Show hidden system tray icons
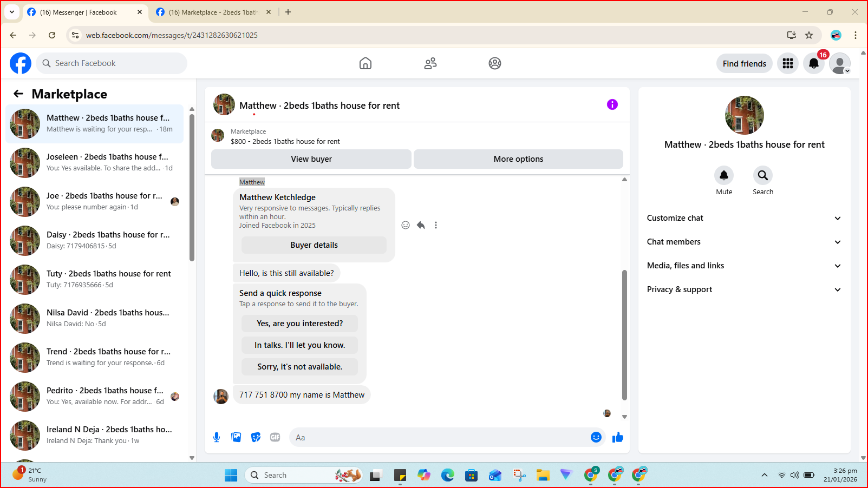Image resolution: width=868 pixels, height=488 pixels. pyautogui.click(x=765, y=475)
